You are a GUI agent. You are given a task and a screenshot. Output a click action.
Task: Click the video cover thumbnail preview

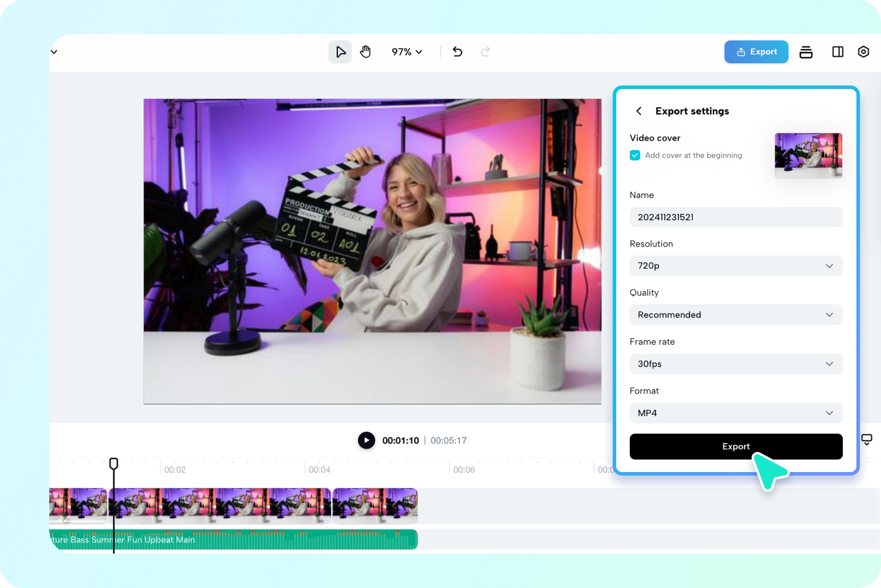(x=808, y=155)
